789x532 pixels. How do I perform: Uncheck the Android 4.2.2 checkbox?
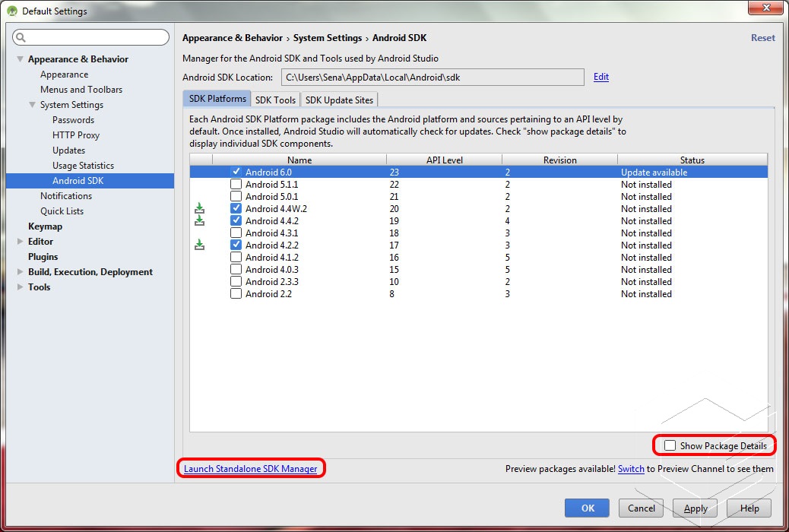(x=236, y=245)
